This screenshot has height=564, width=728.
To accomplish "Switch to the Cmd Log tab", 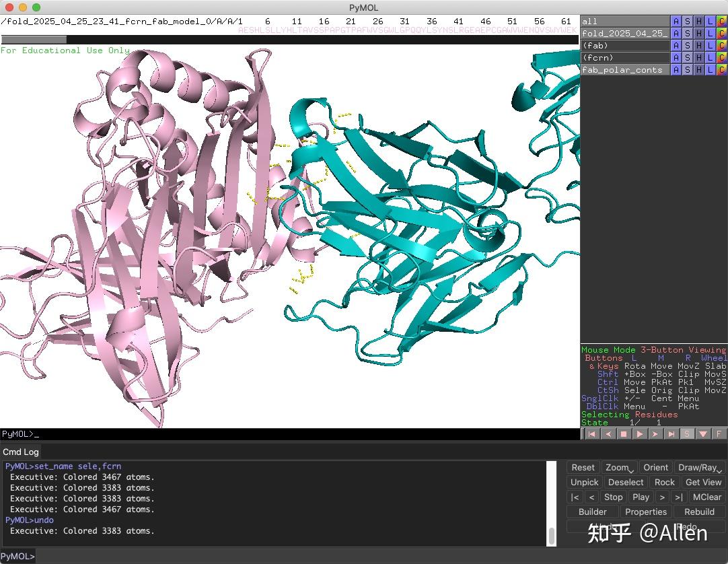I will click(21, 452).
